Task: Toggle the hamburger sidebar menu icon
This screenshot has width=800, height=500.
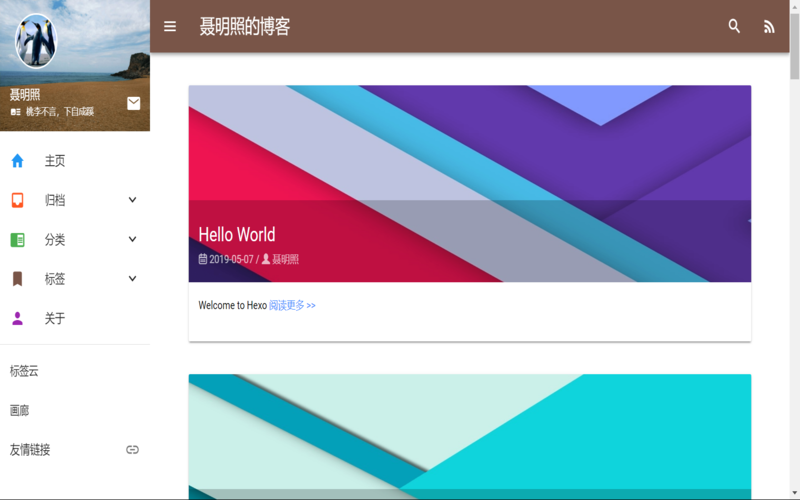Action: [170, 26]
